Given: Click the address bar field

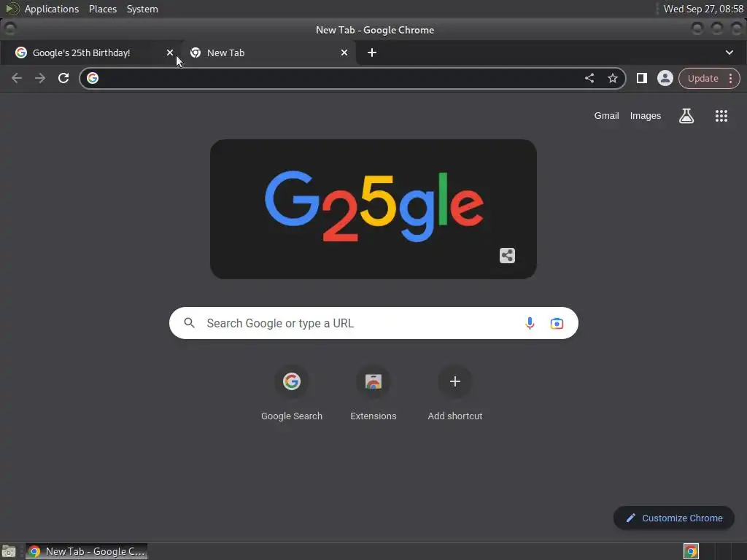Looking at the screenshot, I should (x=352, y=78).
